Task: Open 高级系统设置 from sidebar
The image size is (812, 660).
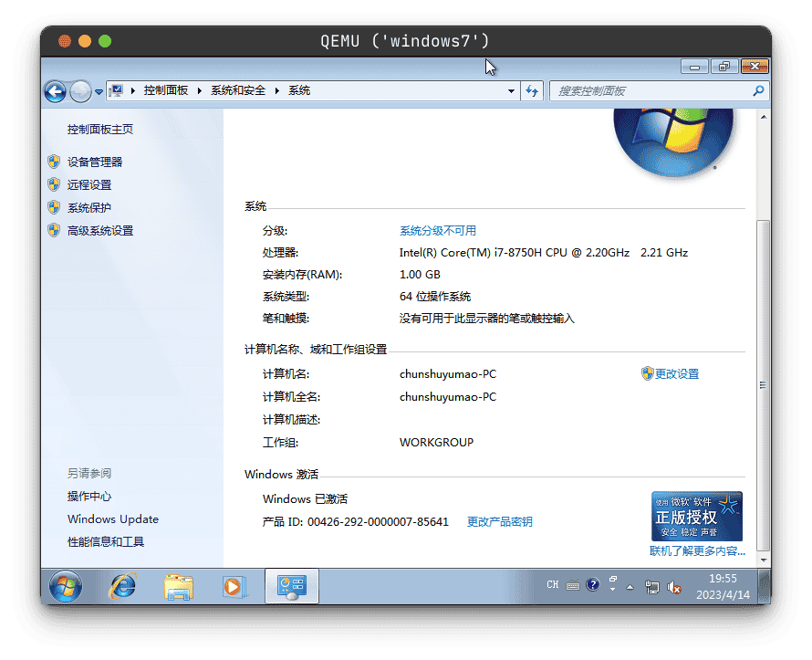Action: [x=100, y=231]
